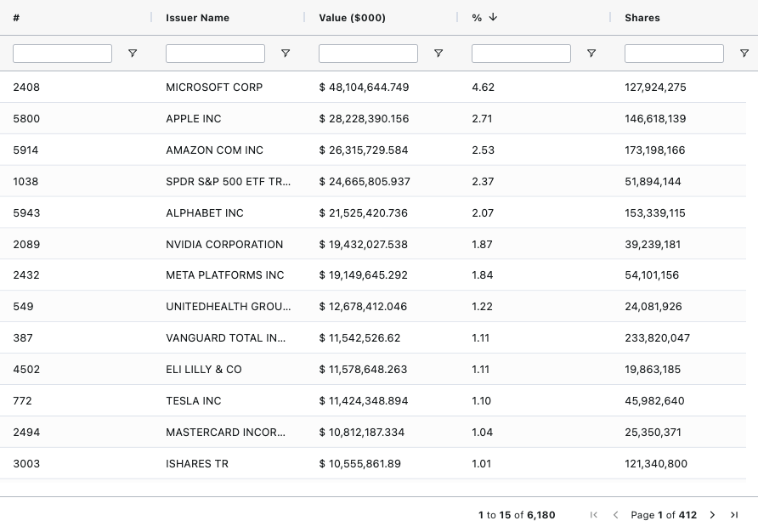Click value $ 26,315,729.584

(x=364, y=150)
